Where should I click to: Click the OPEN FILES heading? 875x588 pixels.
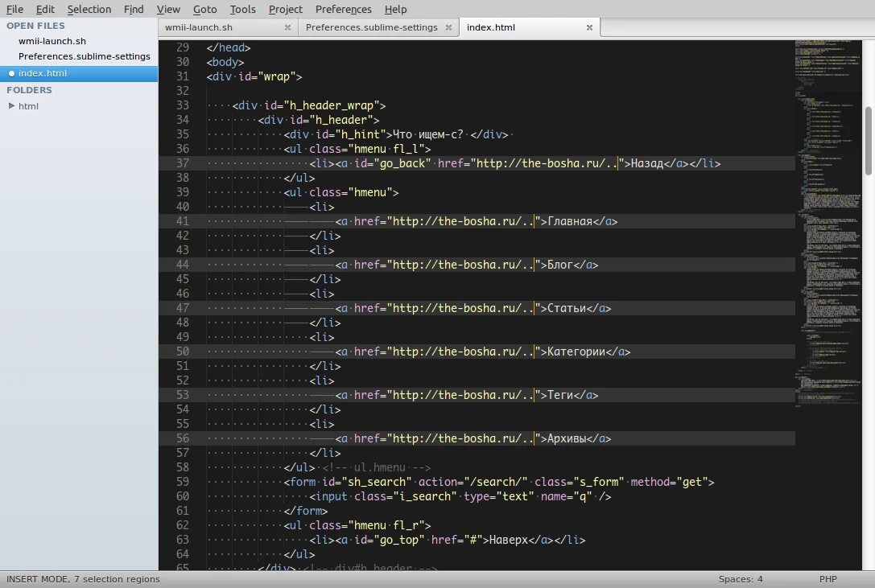coord(35,26)
